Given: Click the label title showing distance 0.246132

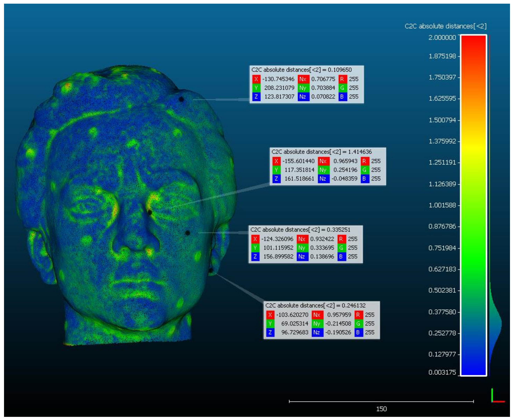Looking at the screenshot, I should [315, 305].
